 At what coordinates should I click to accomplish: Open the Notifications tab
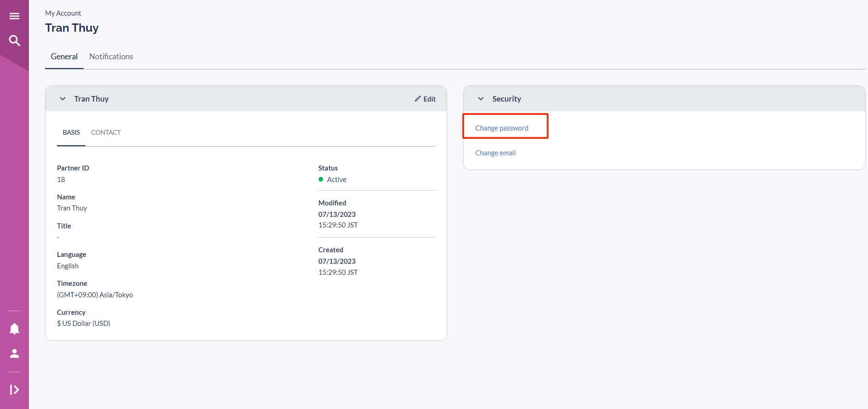tap(111, 57)
